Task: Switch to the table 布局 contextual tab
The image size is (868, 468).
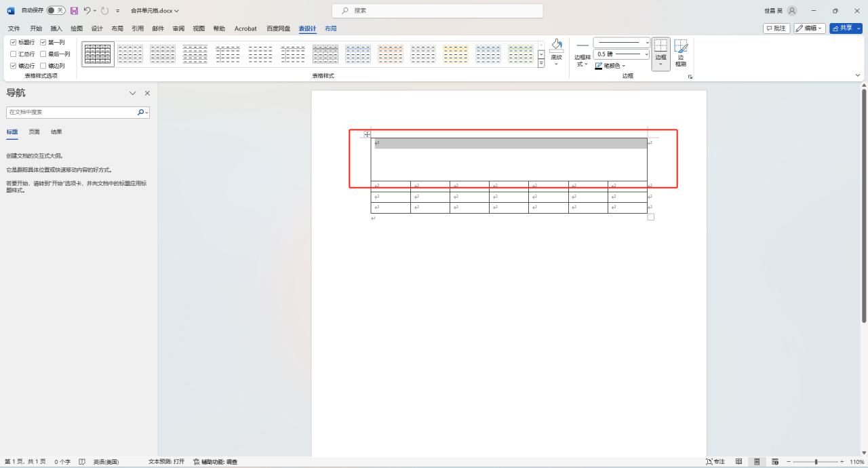Action: [x=330, y=28]
